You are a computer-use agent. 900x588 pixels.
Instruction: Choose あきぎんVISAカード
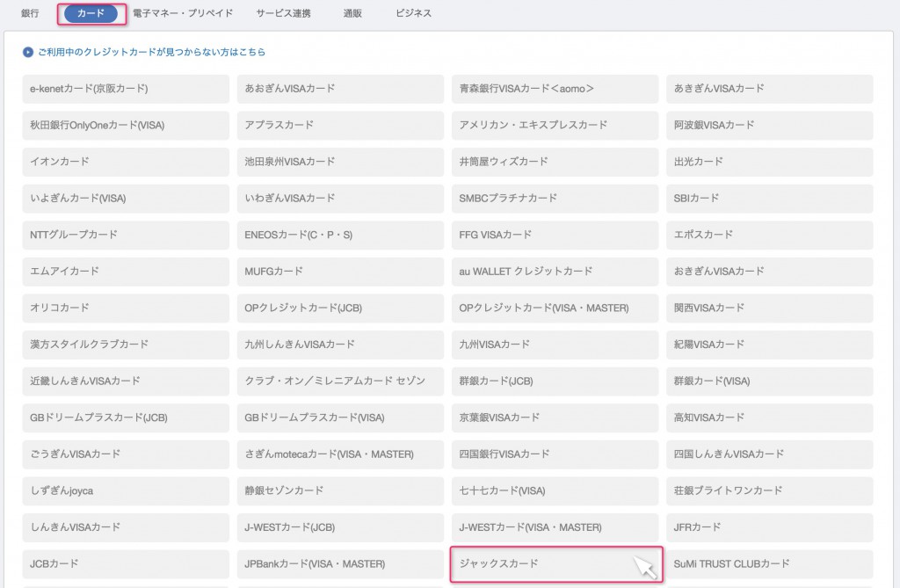[770, 89]
